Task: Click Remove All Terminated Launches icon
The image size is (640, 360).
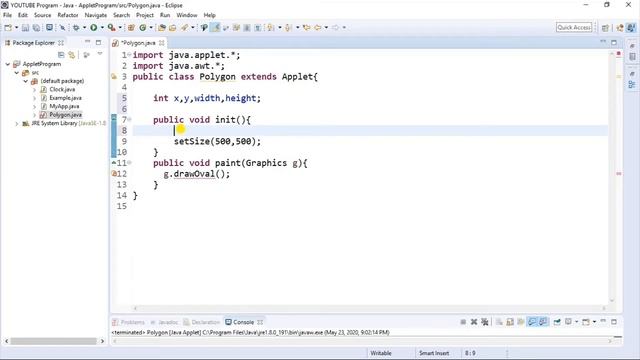Action: coord(485,322)
